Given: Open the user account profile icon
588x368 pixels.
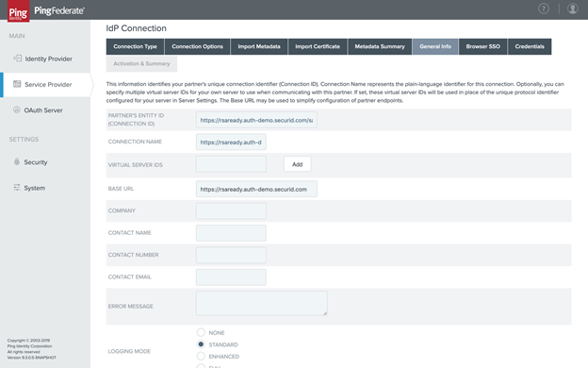Looking at the screenshot, I should pyautogui.click(x=572, y=8).
